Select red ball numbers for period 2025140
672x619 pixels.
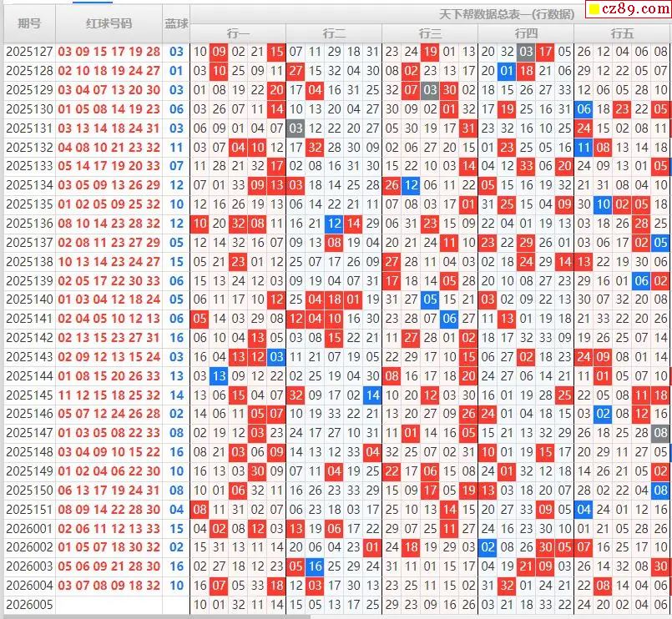(109, 299)
